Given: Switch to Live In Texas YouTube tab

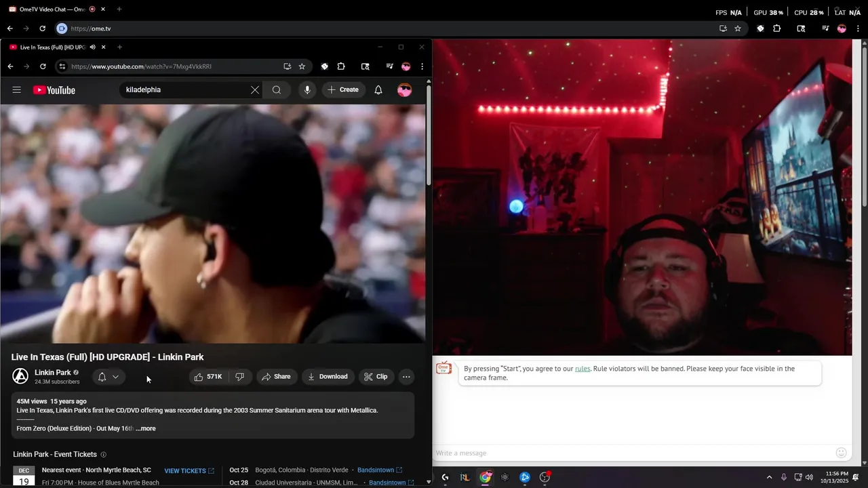Looking at the screenshot, I should (54, 47).
